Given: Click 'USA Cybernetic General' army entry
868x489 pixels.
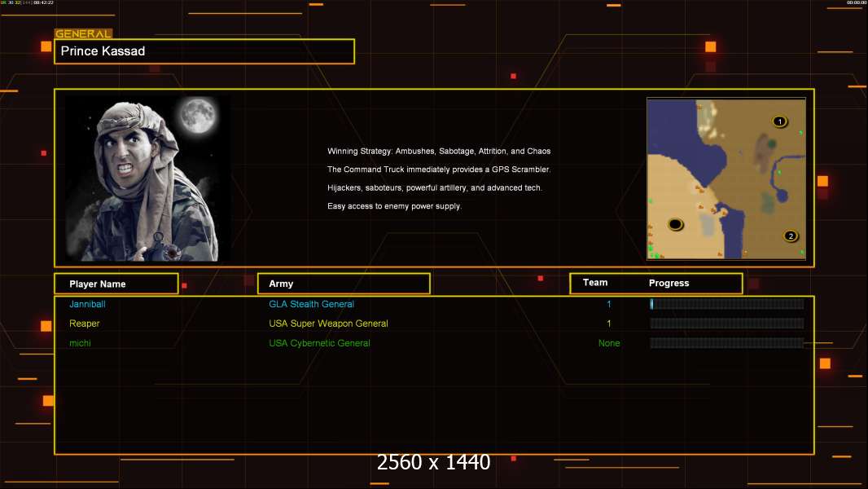Looking at the screenshot, I should coord(319,343).
